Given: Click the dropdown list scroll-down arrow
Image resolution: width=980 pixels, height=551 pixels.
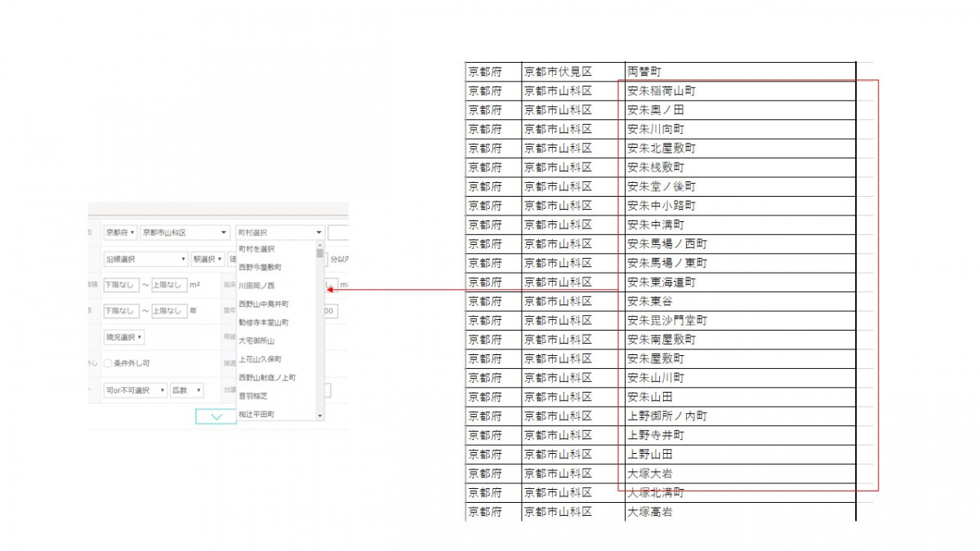Looking at the screenshot, I should click(x=319, y=415).
